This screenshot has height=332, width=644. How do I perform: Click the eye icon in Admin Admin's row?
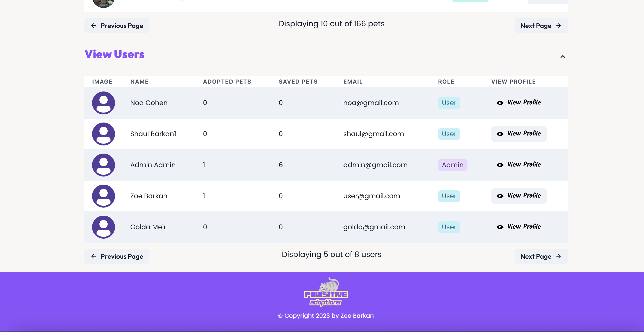tap(500, 165)
